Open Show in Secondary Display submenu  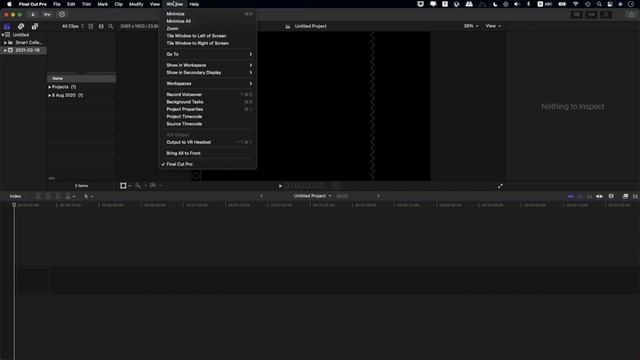(207, 72)
